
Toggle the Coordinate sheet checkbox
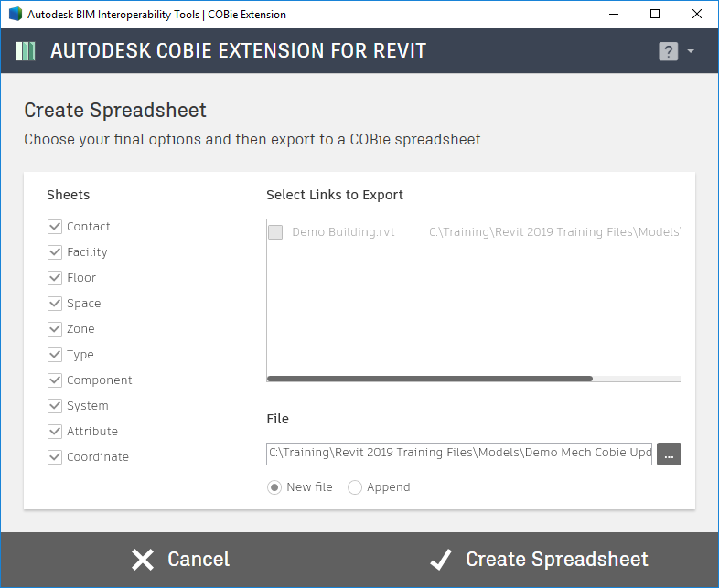(x=55, y=457)
